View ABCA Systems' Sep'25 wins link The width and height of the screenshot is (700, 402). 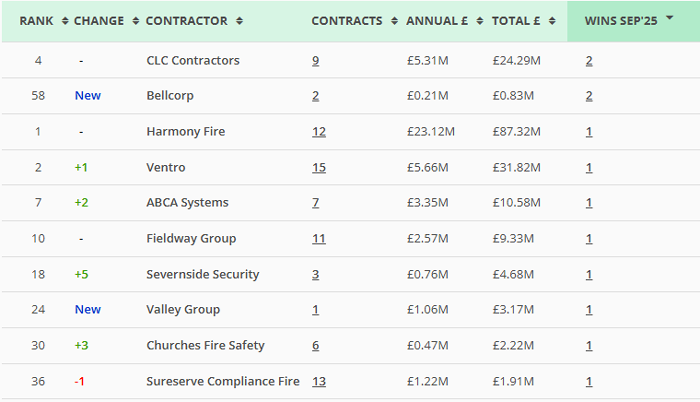pyautogui.click(x=589, y=203)
